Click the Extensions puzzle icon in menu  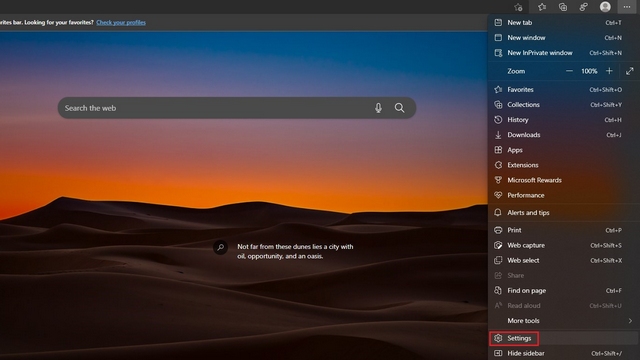(x=498, y=165)
